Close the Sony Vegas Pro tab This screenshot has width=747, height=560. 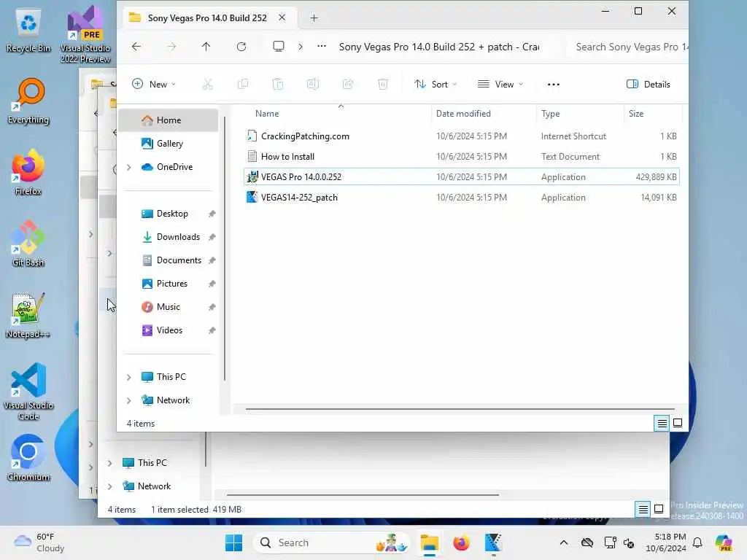coord(282,17)
